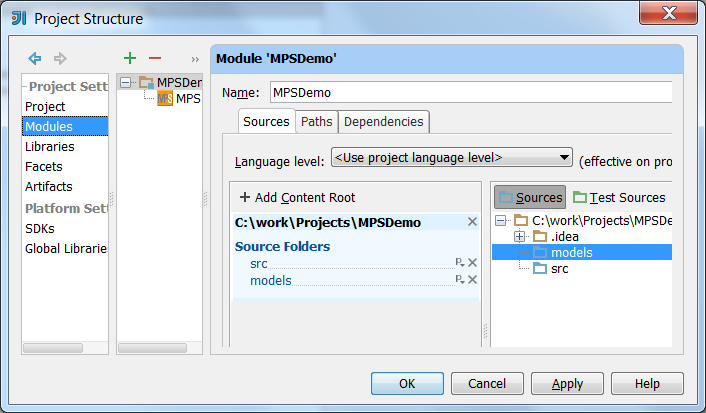
Task: Remove selected module with red minus
Action: pyautogui.click(x=155, y=58)
